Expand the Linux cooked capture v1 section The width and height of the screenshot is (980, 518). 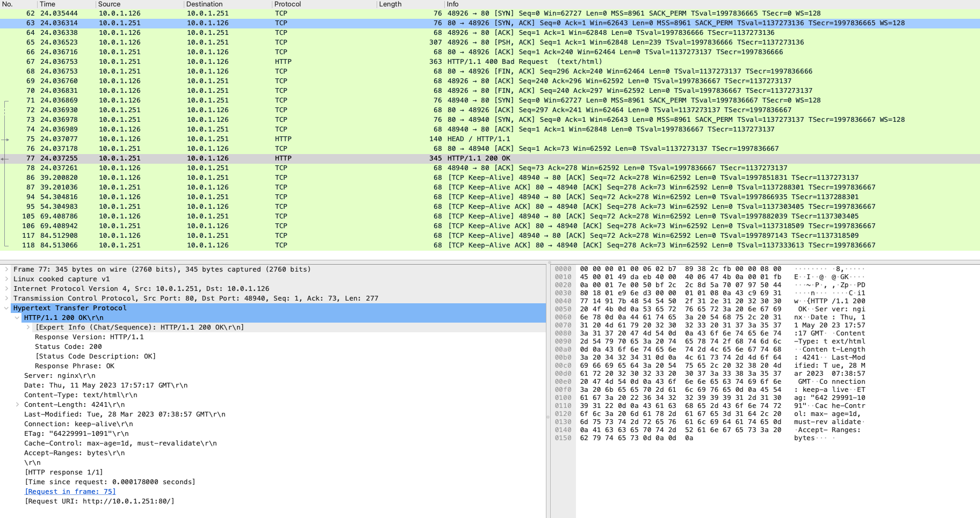click(6, 279)
